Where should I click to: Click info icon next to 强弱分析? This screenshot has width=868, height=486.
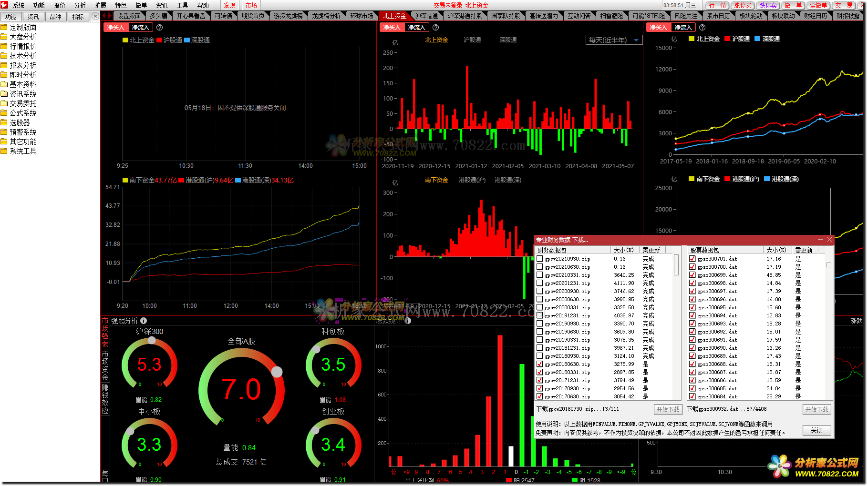pyautogui.click(x=144, y=321)
